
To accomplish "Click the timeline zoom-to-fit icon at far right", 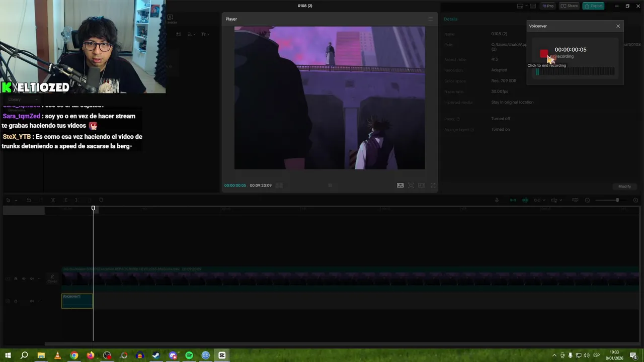I will 635,200.
